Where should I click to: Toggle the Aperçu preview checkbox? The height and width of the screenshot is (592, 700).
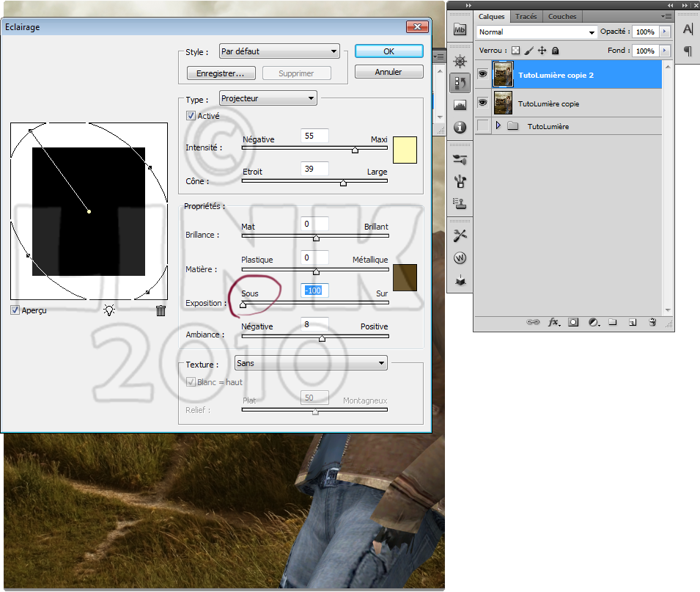[x=15, y=310]
